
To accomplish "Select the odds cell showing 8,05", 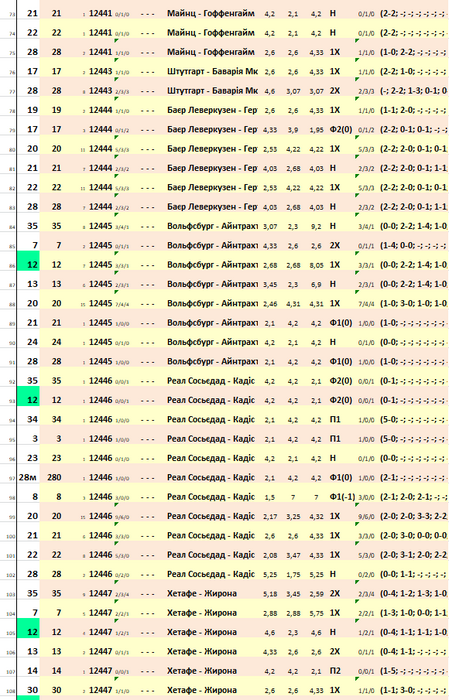I will (316, 265).
